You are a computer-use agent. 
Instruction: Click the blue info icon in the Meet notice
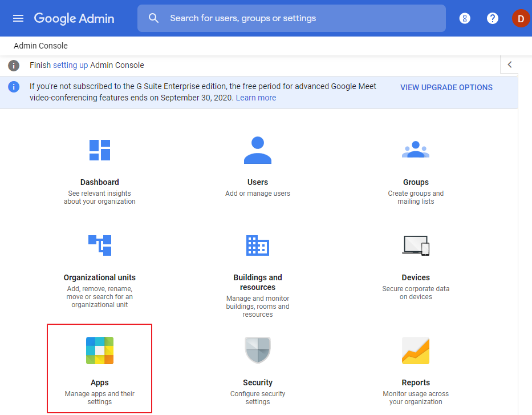(x=14, y=87)
